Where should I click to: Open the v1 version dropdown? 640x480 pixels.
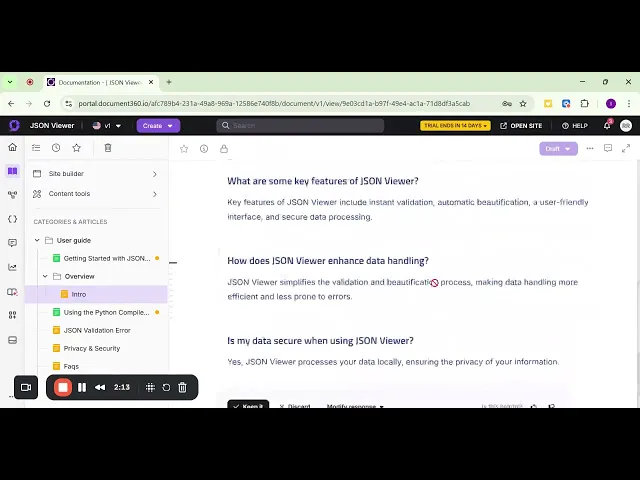(x=107, y=126)
